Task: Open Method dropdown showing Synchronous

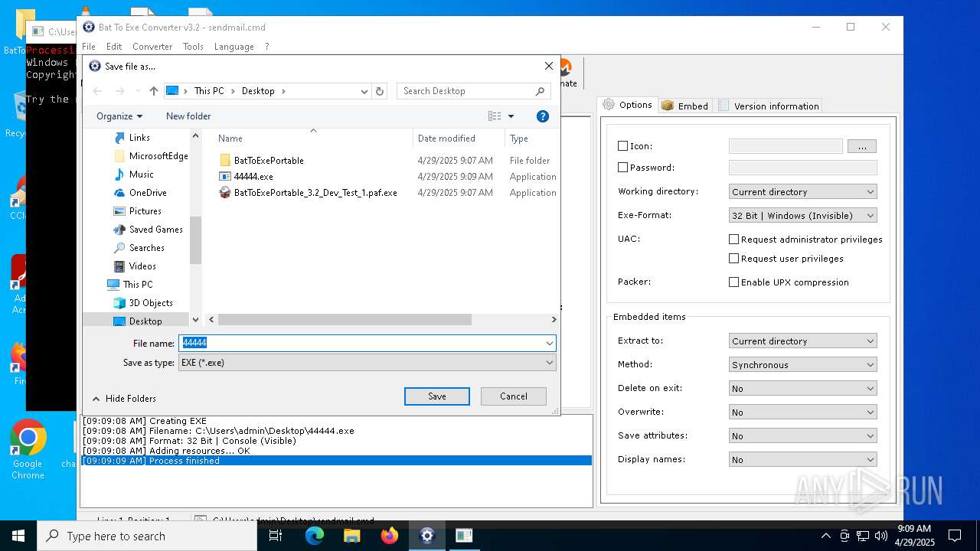Action: [x=802, y=365]
